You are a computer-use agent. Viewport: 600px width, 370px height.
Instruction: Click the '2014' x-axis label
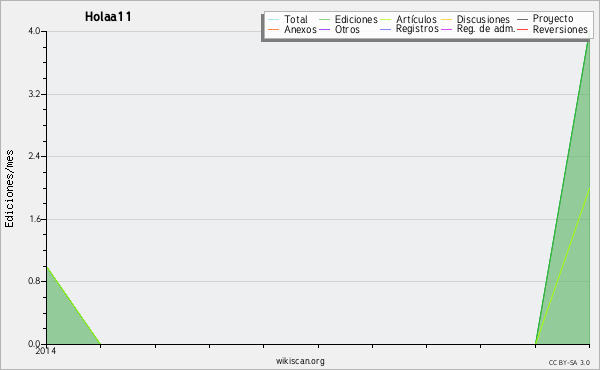click(x=46, y=351)
